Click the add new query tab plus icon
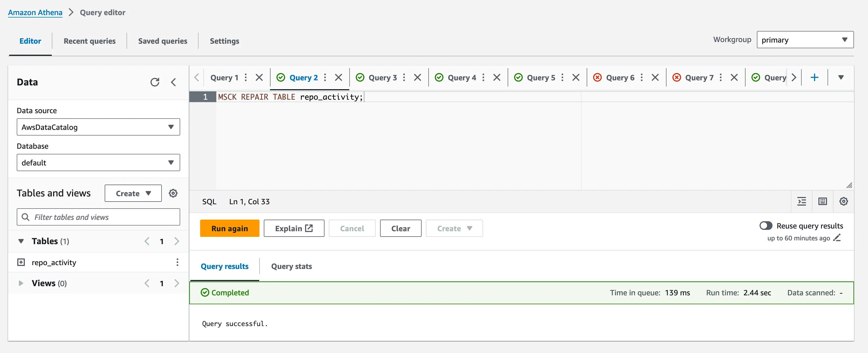The width and height of the screenshot is (868, 353). click(x=815, y=77)
